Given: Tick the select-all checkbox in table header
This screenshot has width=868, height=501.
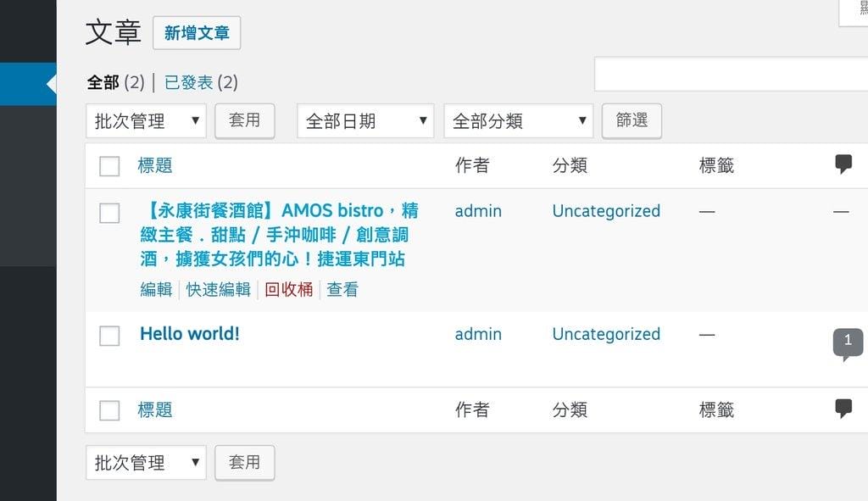Looking at the screenshot, I should point(109,166).
